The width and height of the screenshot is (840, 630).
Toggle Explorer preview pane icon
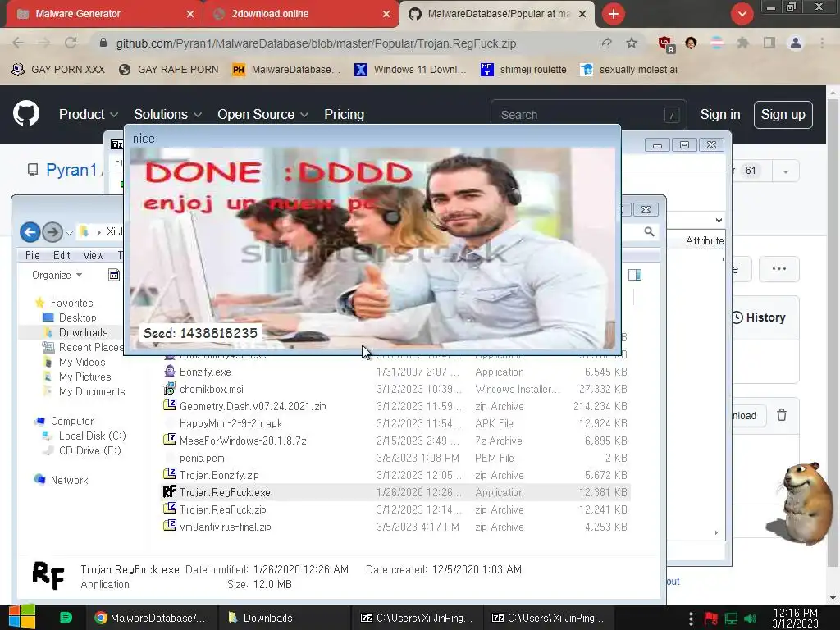[x=635, y=275]
